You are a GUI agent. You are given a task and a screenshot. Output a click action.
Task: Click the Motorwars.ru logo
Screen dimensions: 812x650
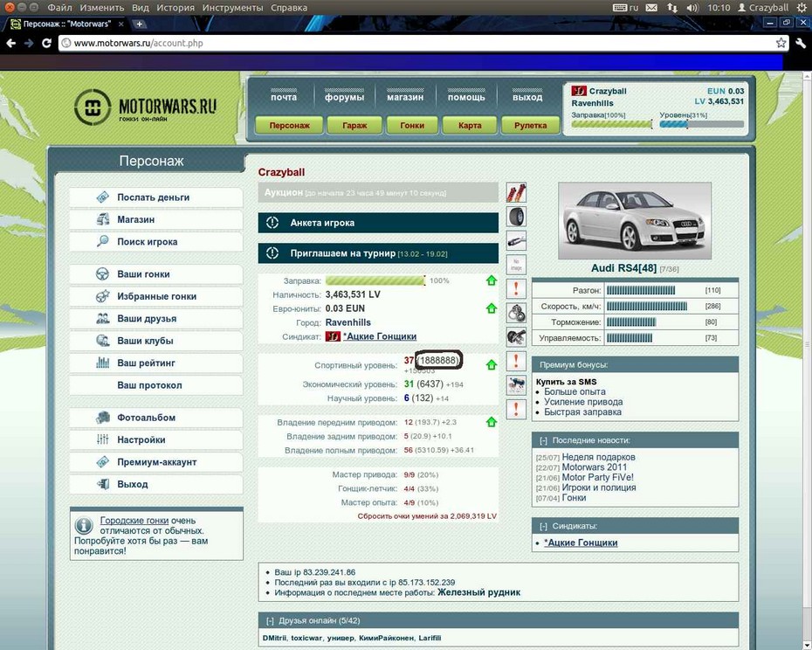click(145, 107)
